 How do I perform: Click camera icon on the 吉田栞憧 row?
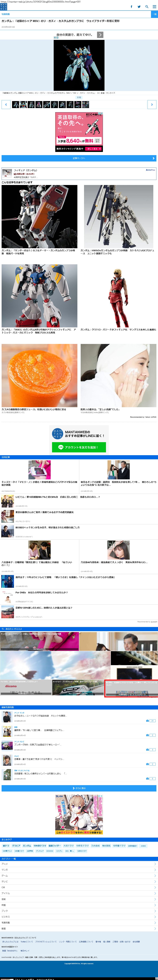147,779
